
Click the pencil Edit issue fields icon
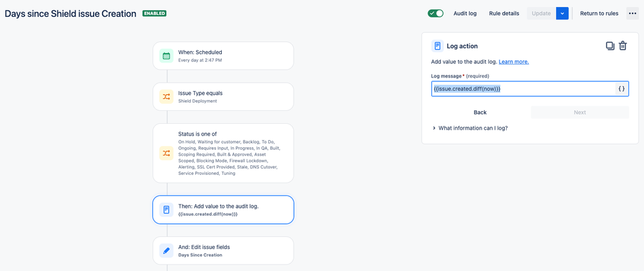pyautogui.click(x=166, y=250)
